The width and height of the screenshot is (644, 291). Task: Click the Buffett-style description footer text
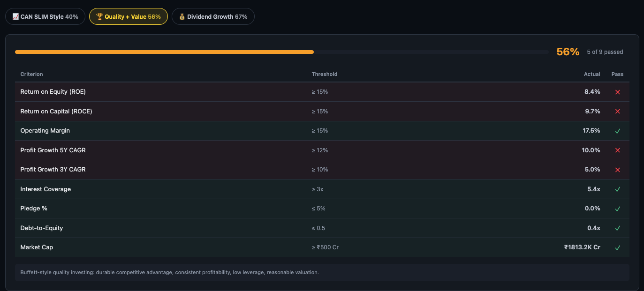pos(169,272)
